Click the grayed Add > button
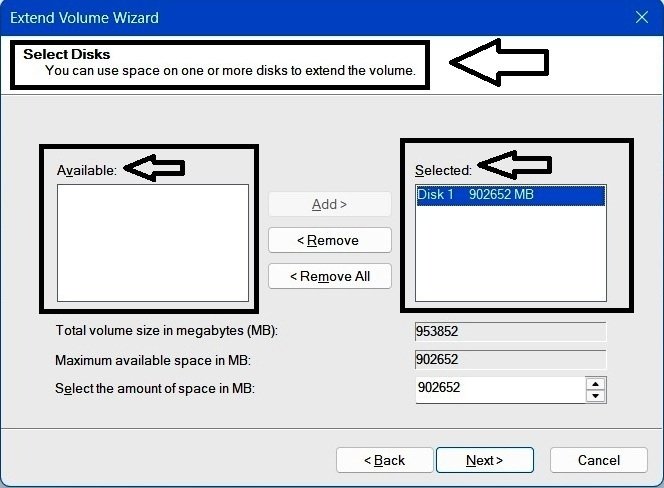Screen dimensions: 664x488 pos(329,204)
